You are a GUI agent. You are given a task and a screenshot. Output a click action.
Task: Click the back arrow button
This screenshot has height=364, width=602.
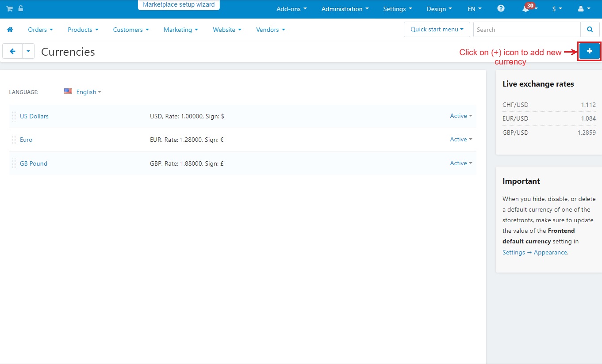pos(12,51)
